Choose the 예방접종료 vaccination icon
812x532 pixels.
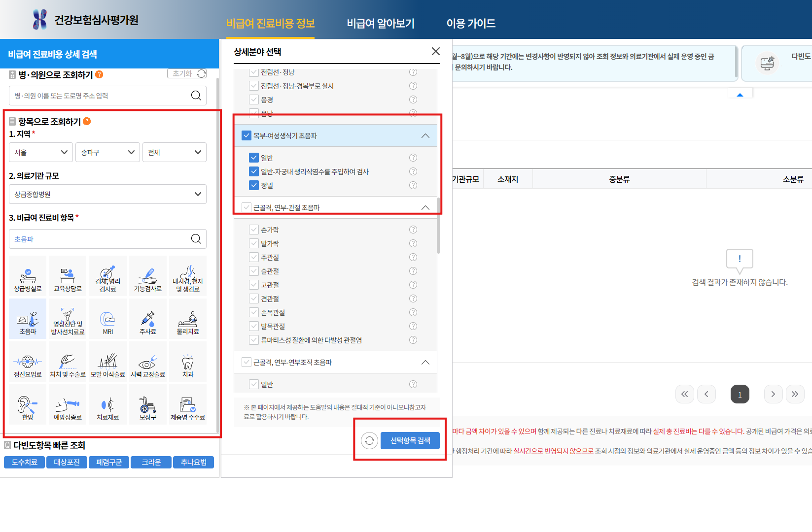[68, 404]
